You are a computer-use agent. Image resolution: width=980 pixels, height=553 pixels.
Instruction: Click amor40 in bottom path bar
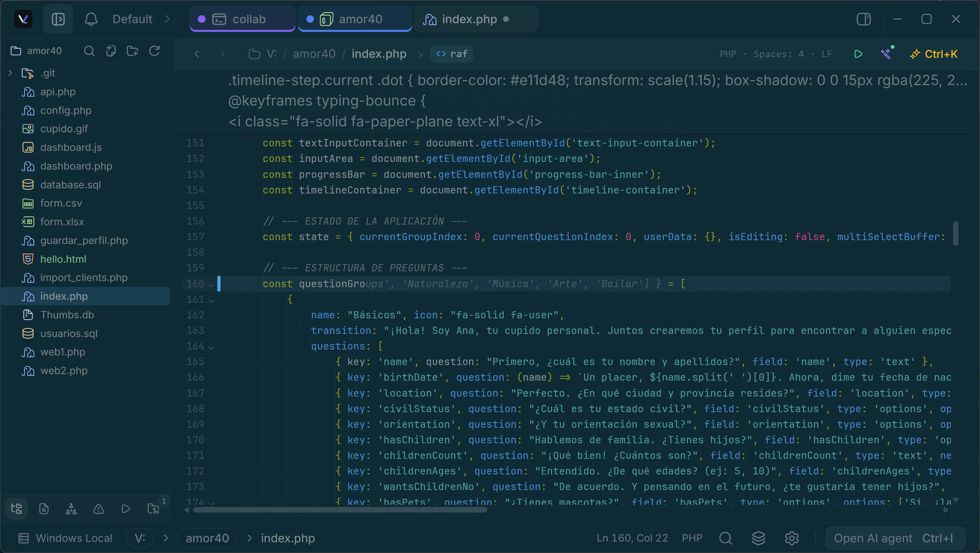(x=207, y=538)
